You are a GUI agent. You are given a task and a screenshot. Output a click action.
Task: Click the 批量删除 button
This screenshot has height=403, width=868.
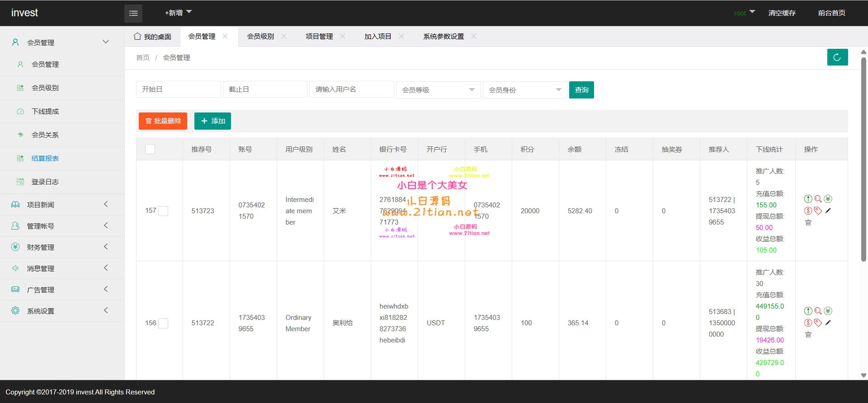point(163,121)
